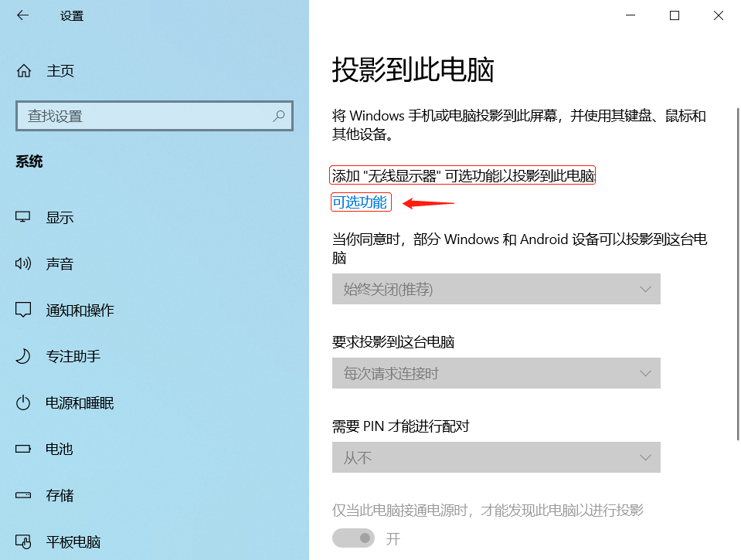Open the 始终关闭(推荐) dropdown
The image size is (741, 560).
pos(495,289)
